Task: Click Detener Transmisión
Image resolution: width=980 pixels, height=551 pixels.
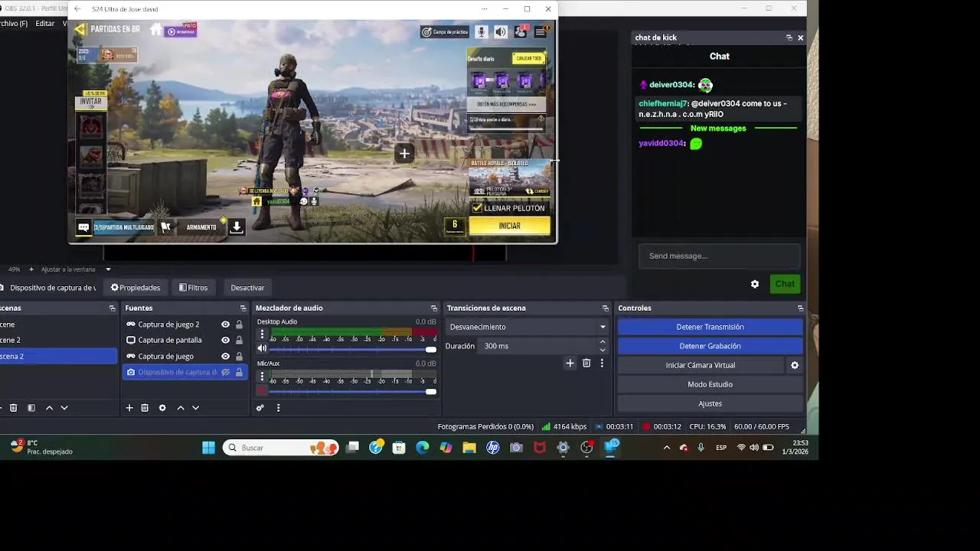Action: click(x=710, y=327)
